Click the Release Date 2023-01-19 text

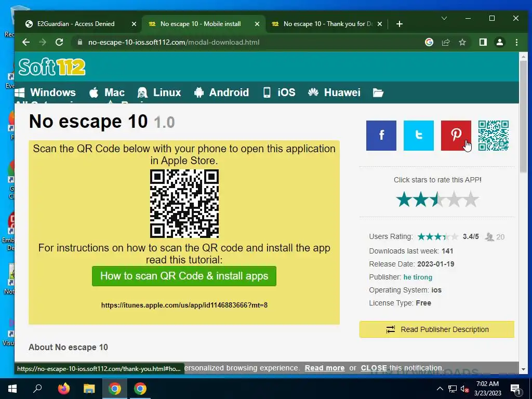411,264
